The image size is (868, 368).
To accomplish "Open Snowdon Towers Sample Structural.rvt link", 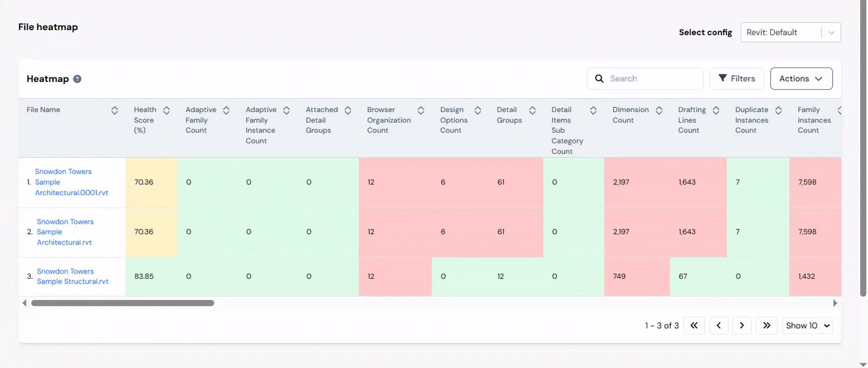I will coord(72,276).
